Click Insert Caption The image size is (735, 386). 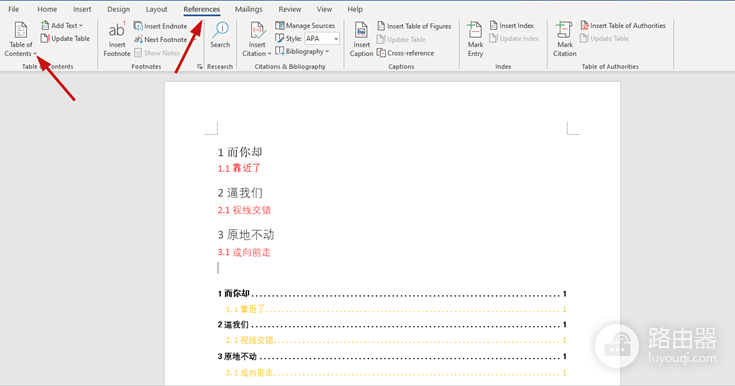[x=361, y=39]
